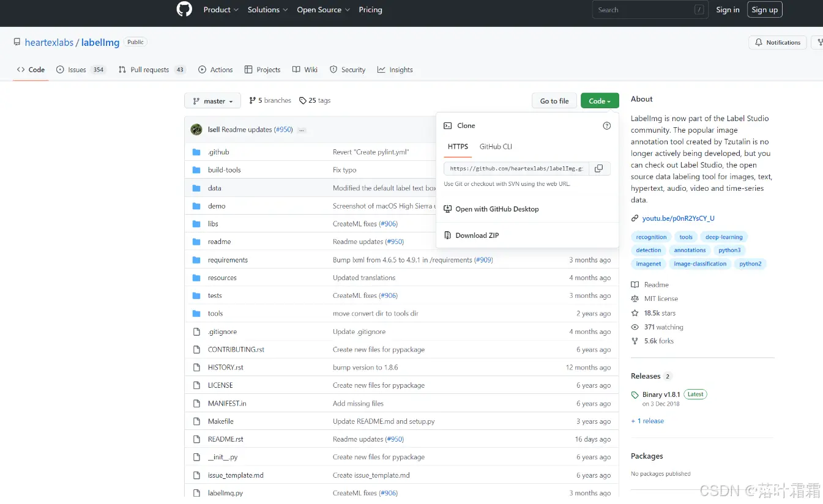Click the help icon in Clone panel

click(607, 125)
